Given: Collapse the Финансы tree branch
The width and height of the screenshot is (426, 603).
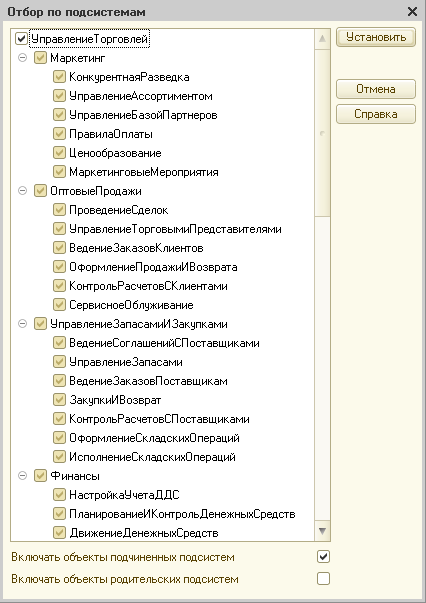Looking at the screenshot, I should [x=23, y=476].
